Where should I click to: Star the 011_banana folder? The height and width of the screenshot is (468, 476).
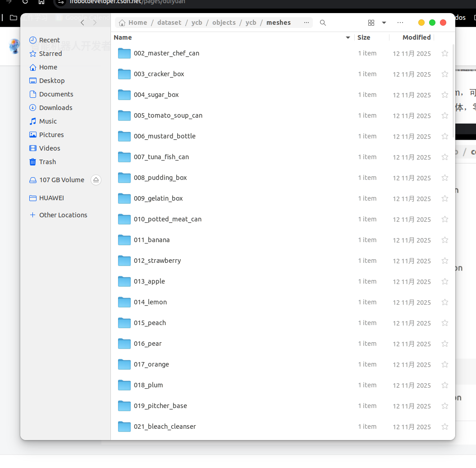coord(445,240)
